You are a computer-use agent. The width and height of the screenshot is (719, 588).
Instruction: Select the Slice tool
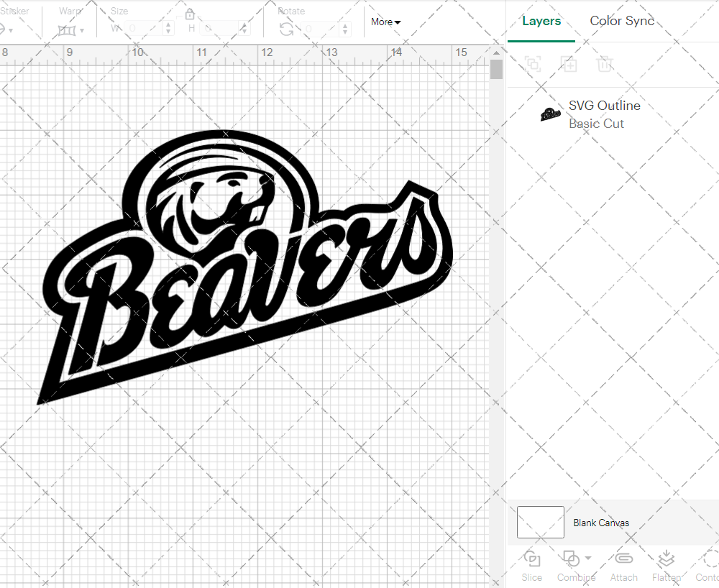point(531,566)
